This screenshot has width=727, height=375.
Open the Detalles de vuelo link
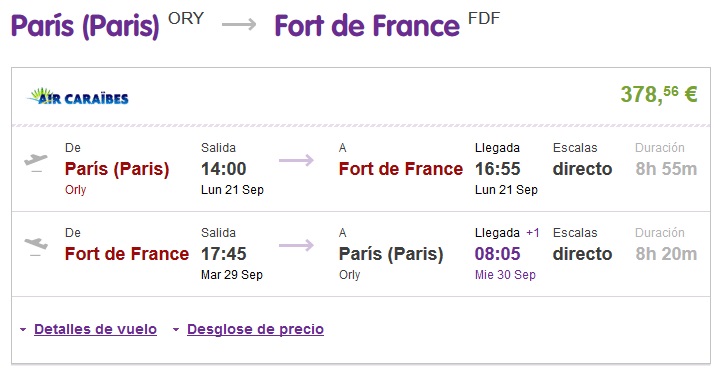pyautogui.click(x=96, y=329)
